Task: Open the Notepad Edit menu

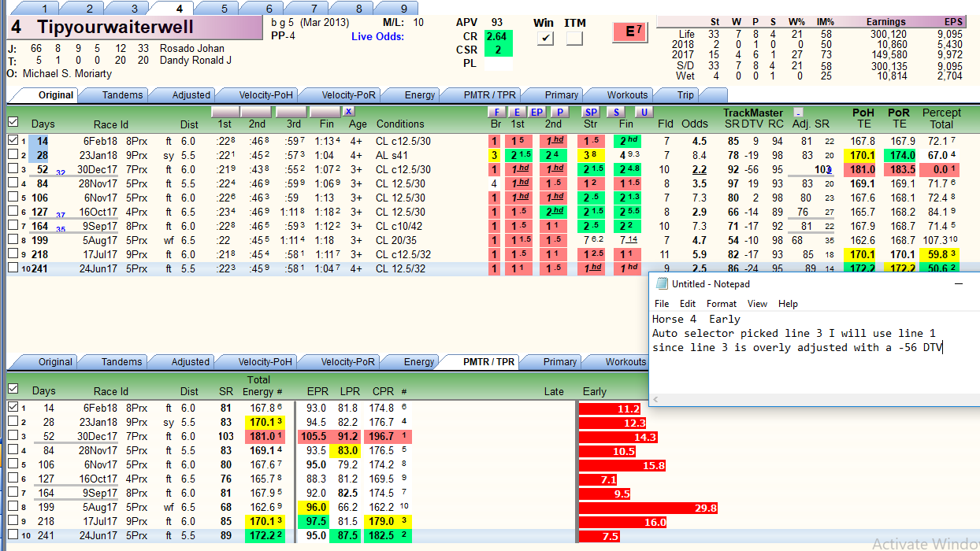Action: click(688, 304)
